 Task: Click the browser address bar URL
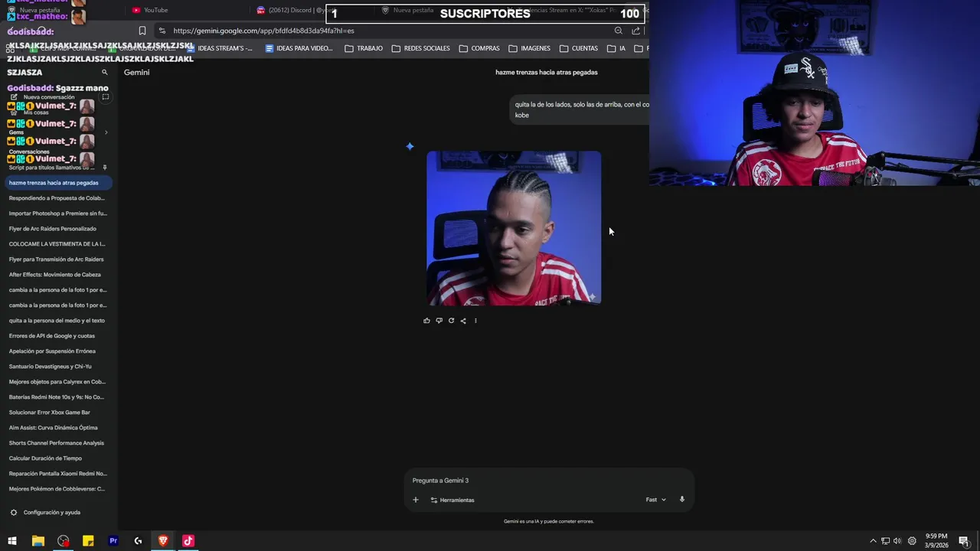click(263, 31)
